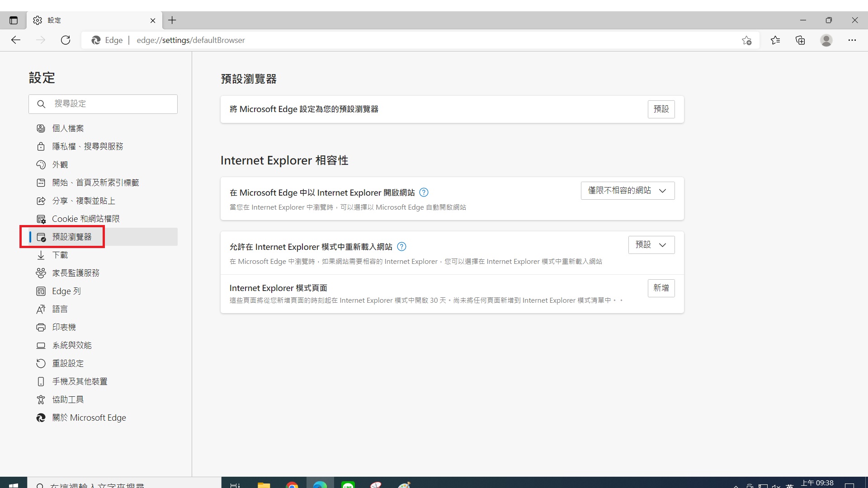
Task: Click help icon beside 以 Internet Explorer 開啟網站
Action: click(x=424, y=192)
